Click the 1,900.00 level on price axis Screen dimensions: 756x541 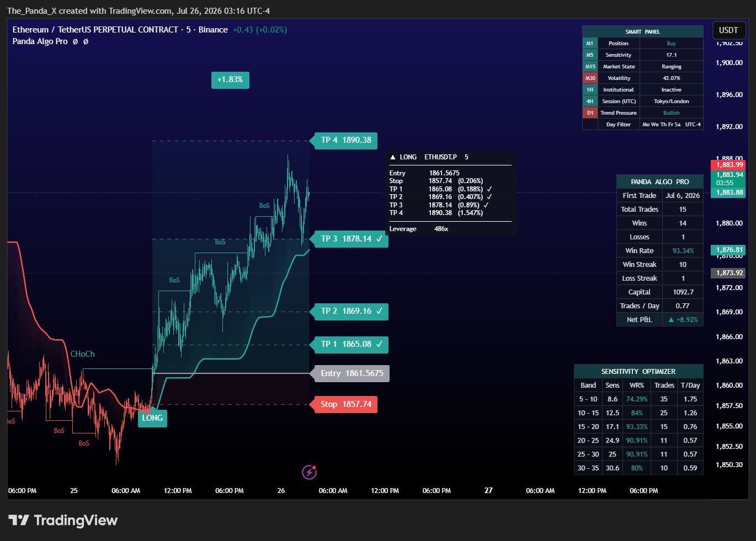[729, 62]
